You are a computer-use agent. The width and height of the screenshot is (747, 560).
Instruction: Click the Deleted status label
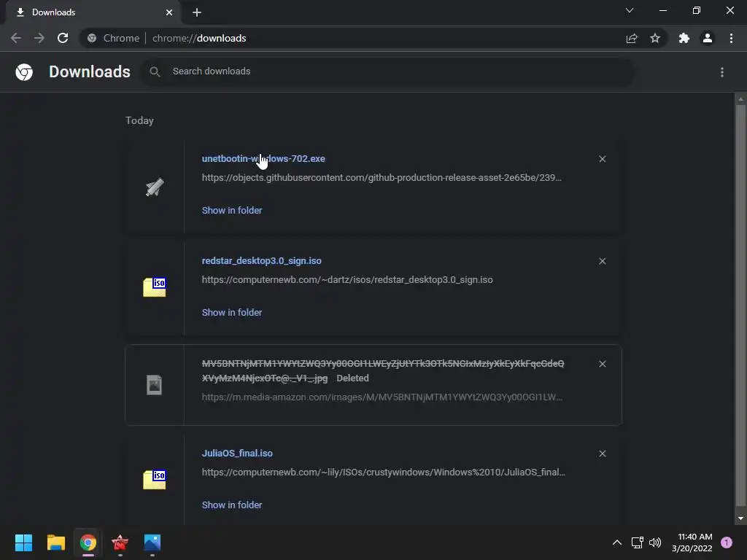(352, 378)
